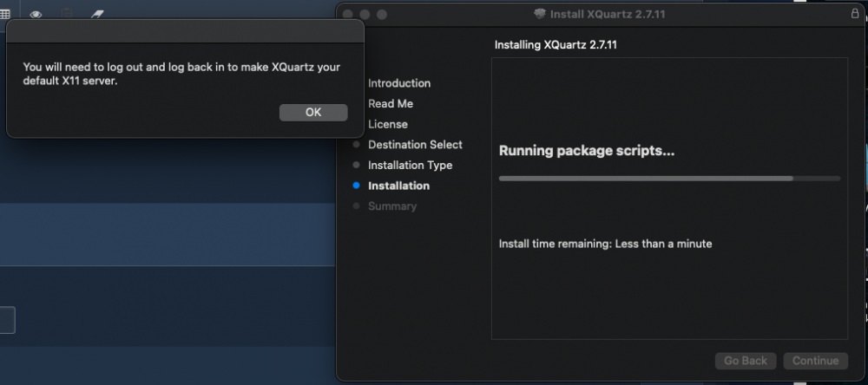
Task: Click OK in the XQuartz logout dialog
Action: point(313,112)
